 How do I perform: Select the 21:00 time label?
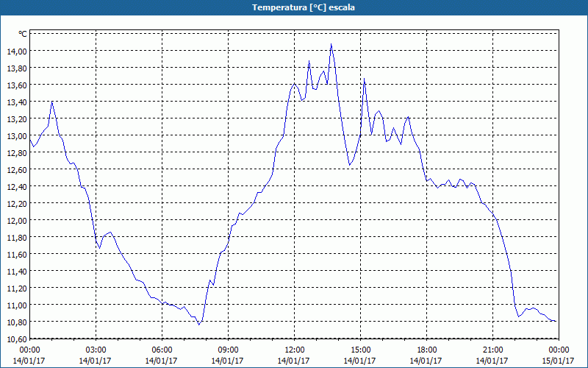[492, 350]
